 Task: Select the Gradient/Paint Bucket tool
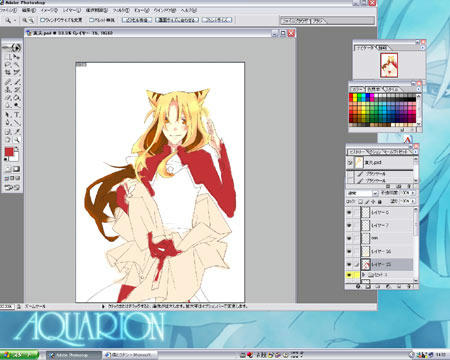point(17,98)
